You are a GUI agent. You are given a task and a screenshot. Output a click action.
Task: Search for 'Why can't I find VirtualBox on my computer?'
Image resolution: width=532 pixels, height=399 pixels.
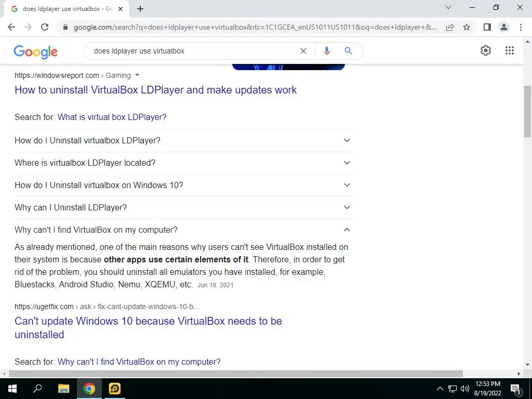(x=139, y=362)
